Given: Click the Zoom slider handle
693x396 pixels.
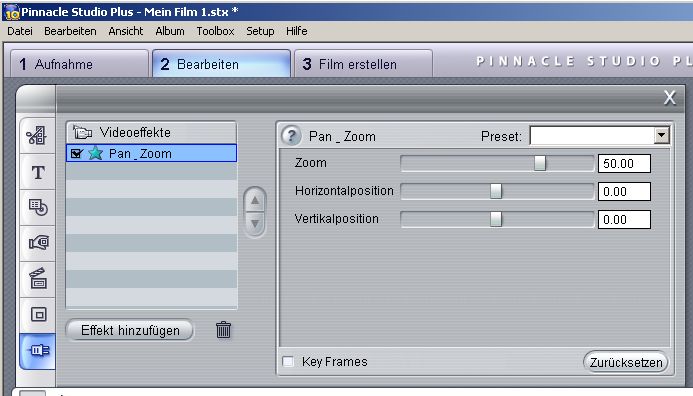Looking at the screenshot, I should (540, 163).
